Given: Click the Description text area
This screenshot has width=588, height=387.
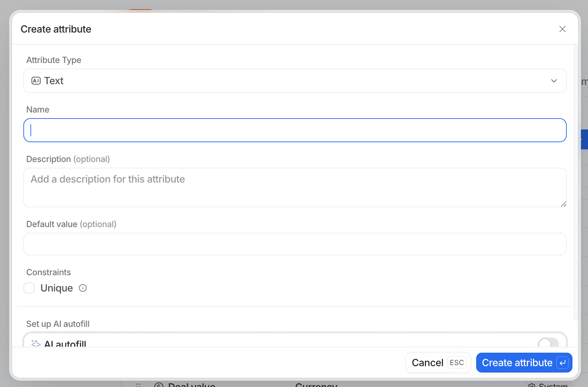Looking at the screenshot, I should 295,187.
